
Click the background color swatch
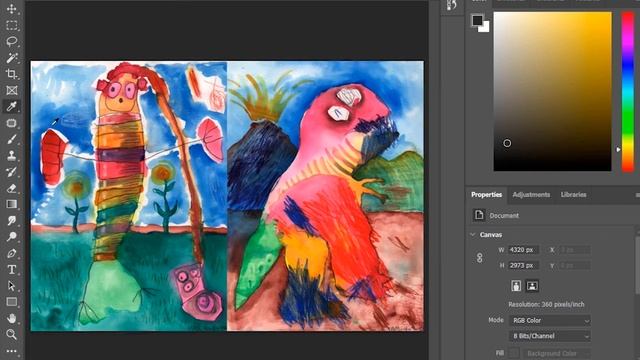[x=485, y=28]
